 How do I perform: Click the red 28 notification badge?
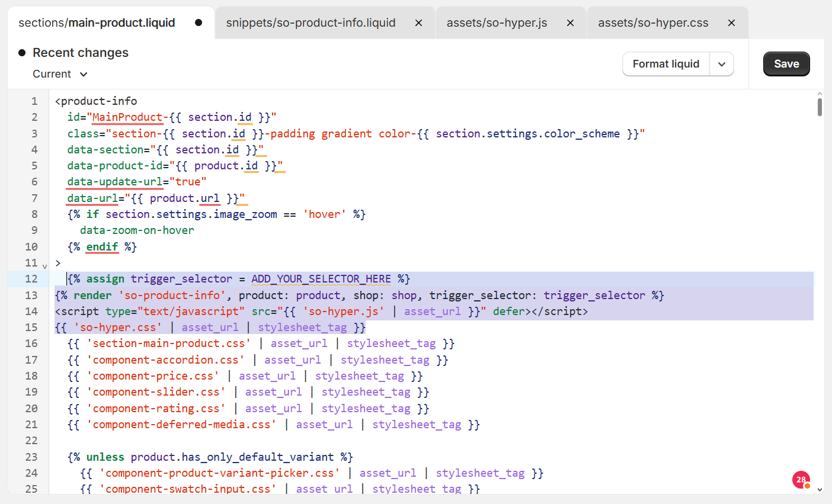[801, 480]
